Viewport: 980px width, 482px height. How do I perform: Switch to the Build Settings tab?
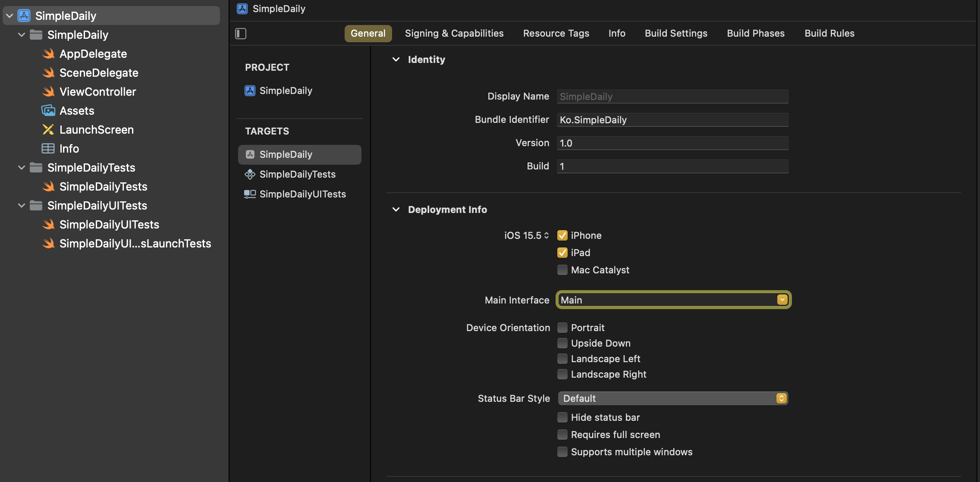click(676, 34)
